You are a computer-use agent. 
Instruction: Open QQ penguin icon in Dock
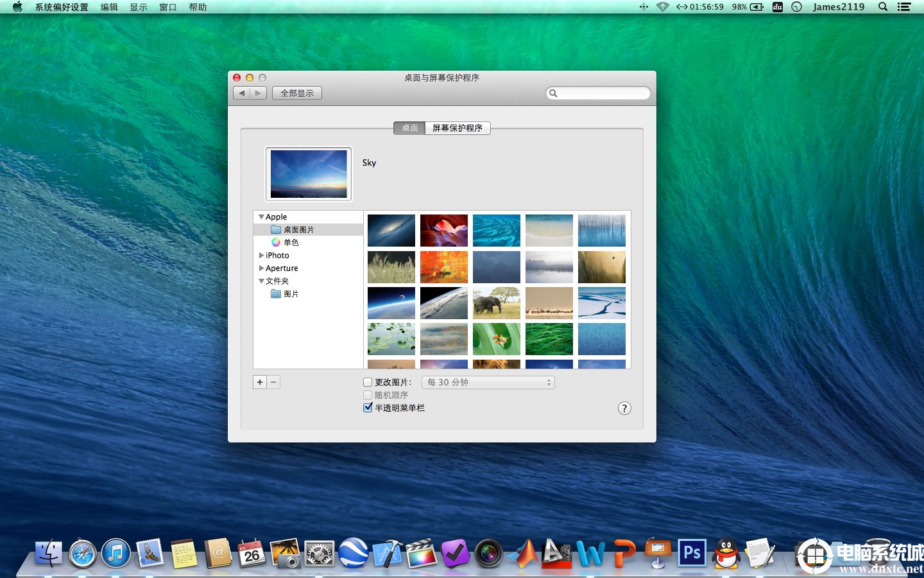tap(726, 553)
